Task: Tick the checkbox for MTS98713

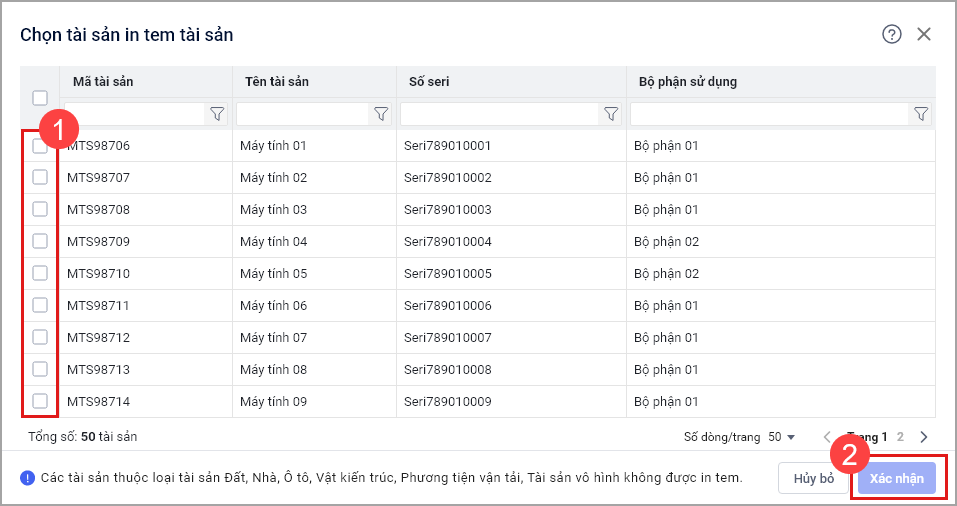Action: point(40,369)
